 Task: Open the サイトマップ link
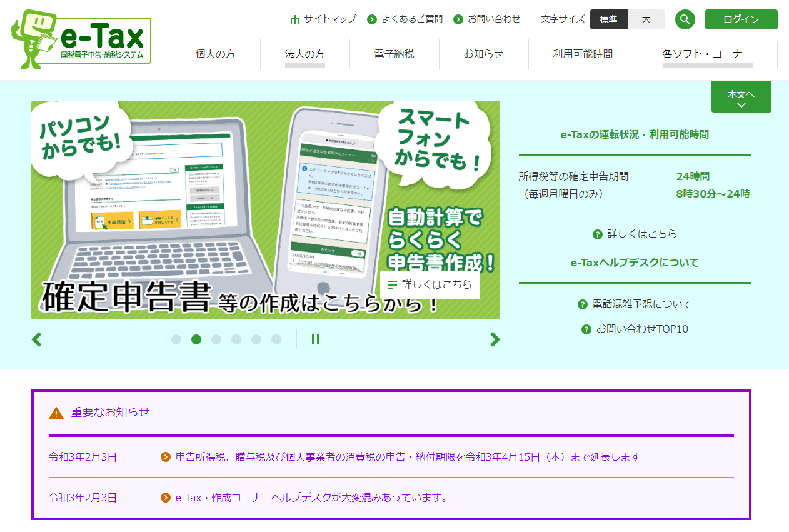click(x=323, y=19)
